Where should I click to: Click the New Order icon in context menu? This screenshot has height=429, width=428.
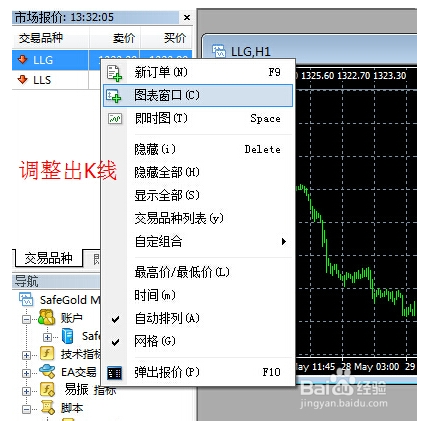114,73
